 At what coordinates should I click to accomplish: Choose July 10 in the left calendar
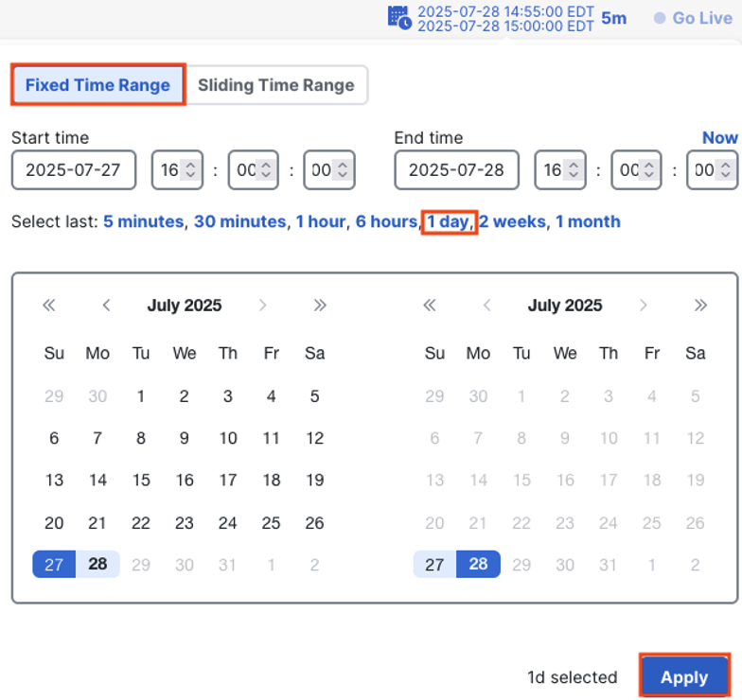point(227,438)
